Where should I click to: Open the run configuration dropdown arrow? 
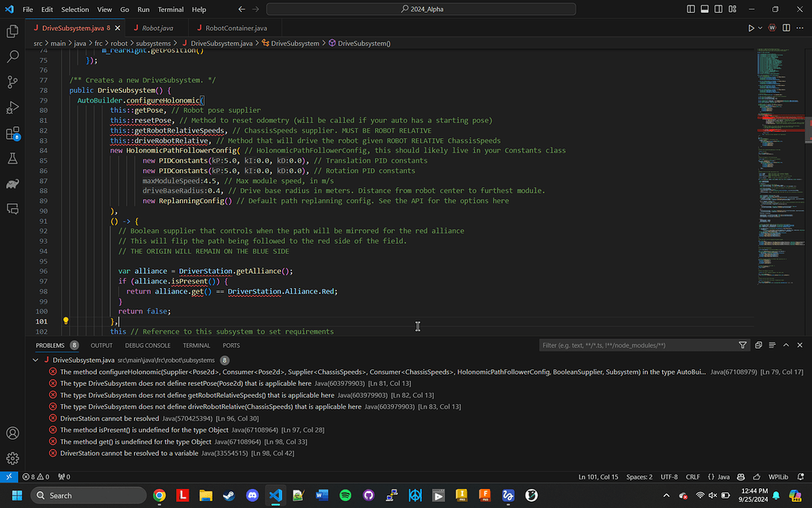(x=760, y=27)
